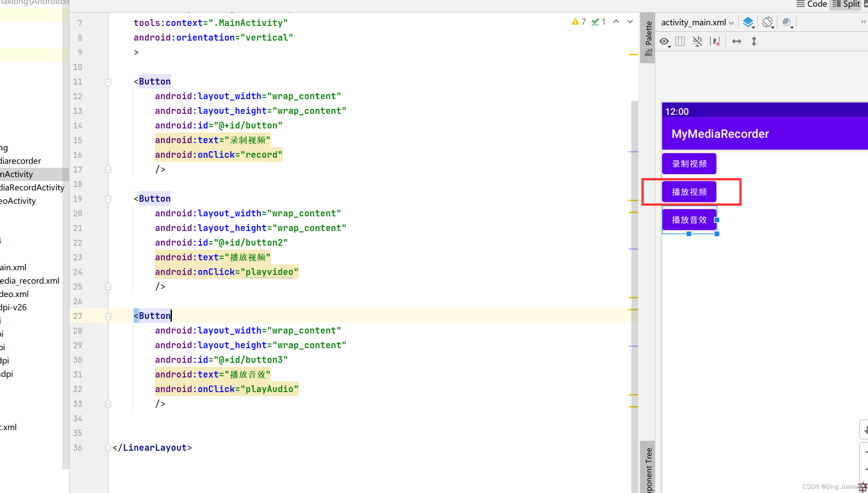Click line number 27 in the gutter
Viewport: 868px width, 493px height.
[x=78, y=316]
